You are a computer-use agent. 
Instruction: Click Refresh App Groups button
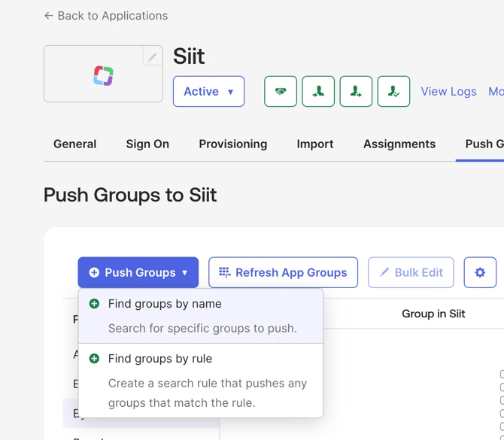click(283, 272)
